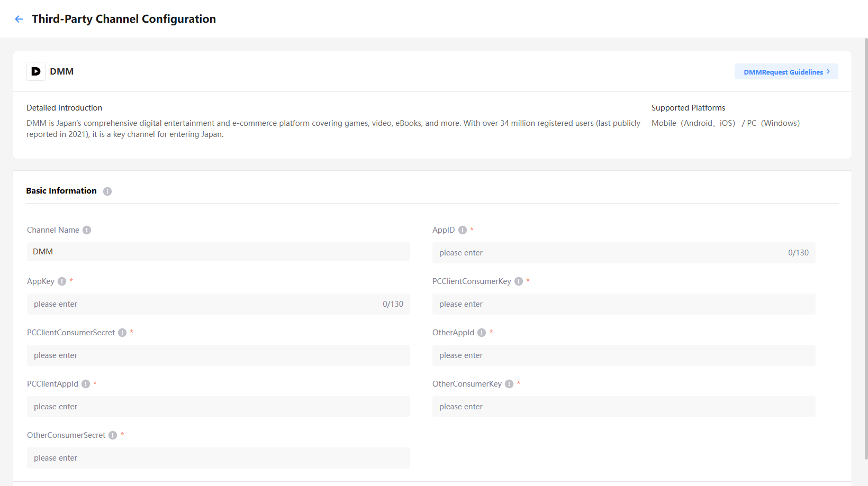Show the PCClientAppId info tooltip icon
868x486 pixels.
pos(86,384)
